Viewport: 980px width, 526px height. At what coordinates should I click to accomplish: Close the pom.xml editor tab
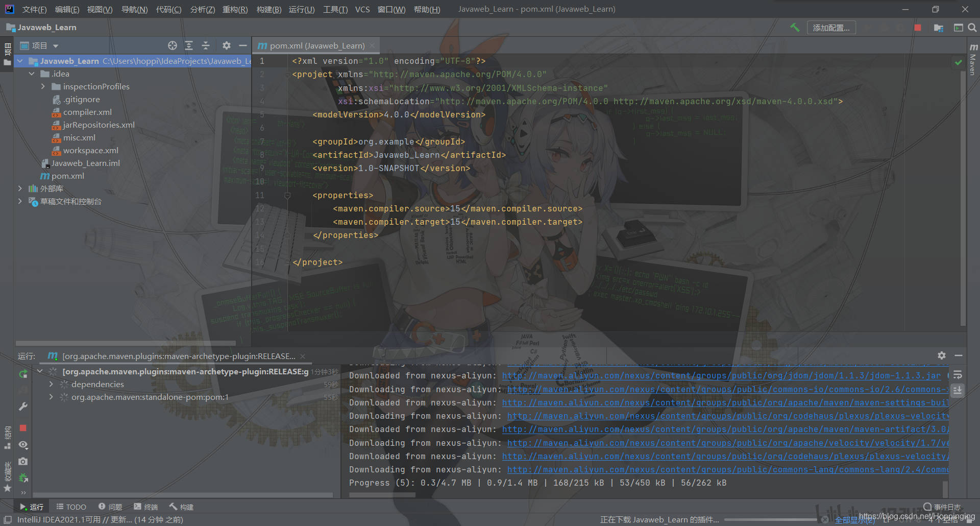pos(372,45)
